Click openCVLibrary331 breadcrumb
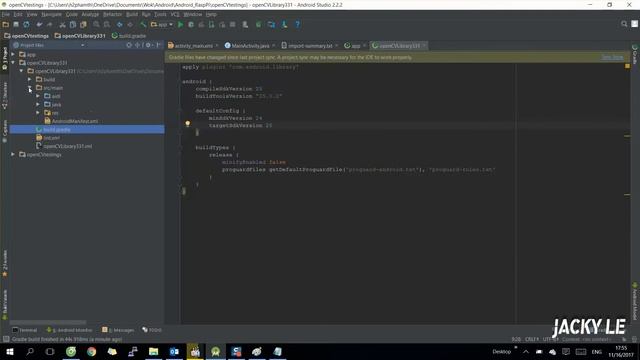The image size is (640, 360). (80, 36)
